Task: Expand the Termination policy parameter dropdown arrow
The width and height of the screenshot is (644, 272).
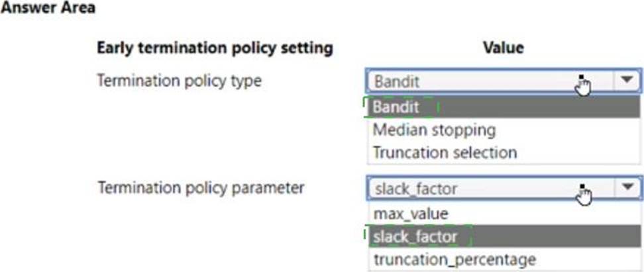Action: 627,188
